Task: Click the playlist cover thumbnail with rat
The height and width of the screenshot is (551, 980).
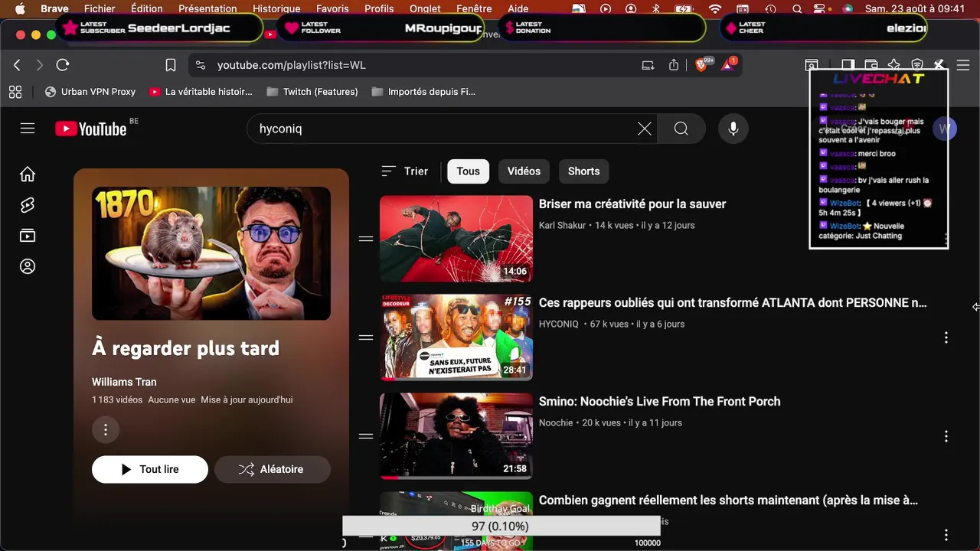Action: (211, 253)
